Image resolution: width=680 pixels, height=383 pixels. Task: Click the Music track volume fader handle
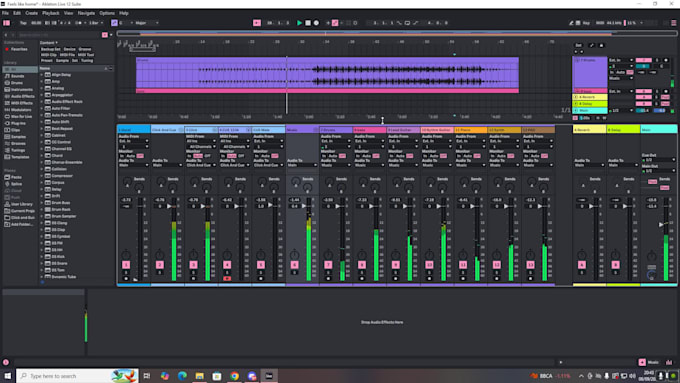coord(304,206)
